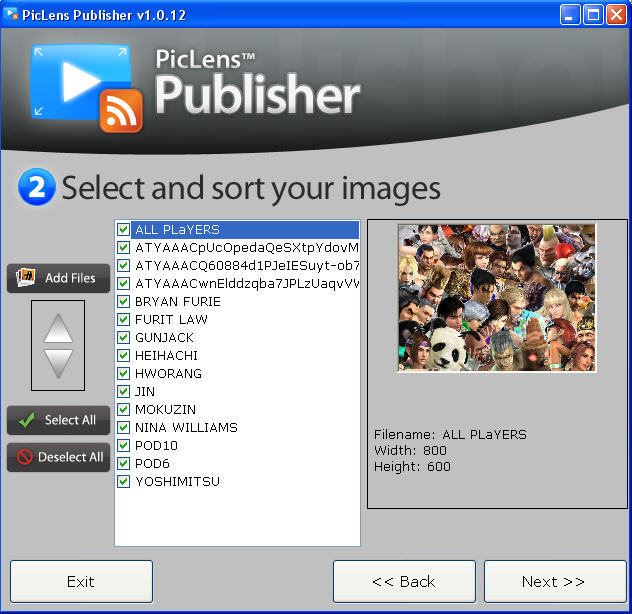Select the ATYAAACwnElddzqba7JPLzUaqvVV list entry
632x614 pixels.
247,283
